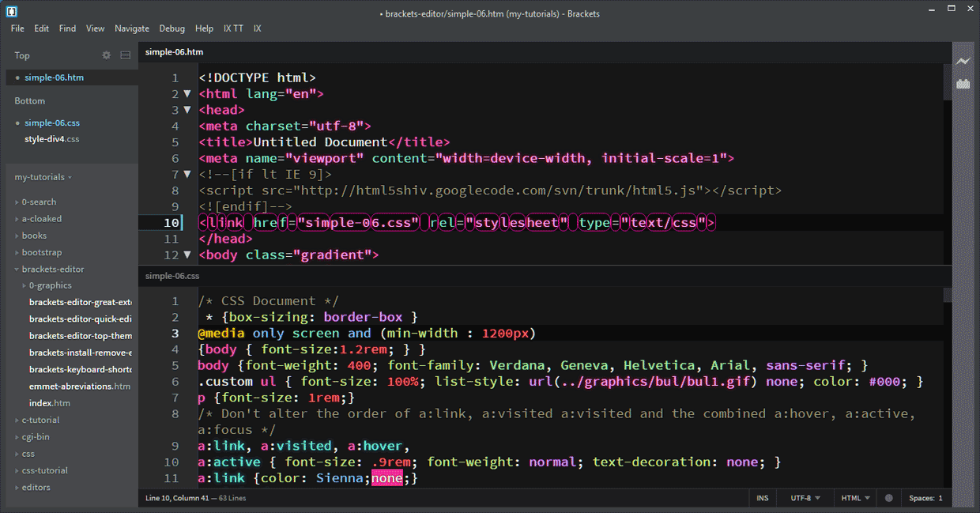Collapse the head tag fold on line 3

187,110
